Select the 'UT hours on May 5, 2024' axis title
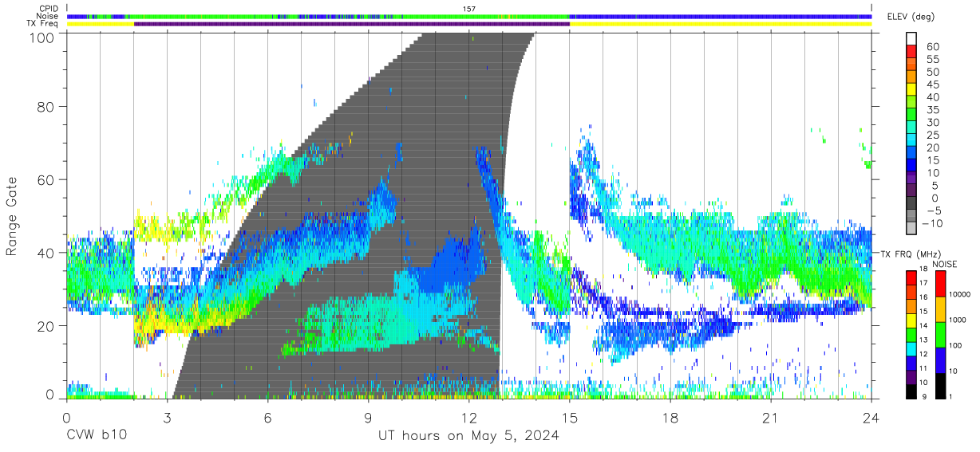This screenshot has width=980, height=452. 468,435
